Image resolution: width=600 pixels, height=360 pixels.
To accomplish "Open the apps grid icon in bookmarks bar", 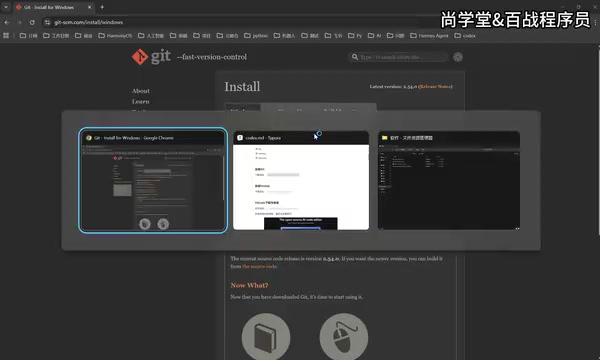I will pyautogui.click(x=6, y=36).
